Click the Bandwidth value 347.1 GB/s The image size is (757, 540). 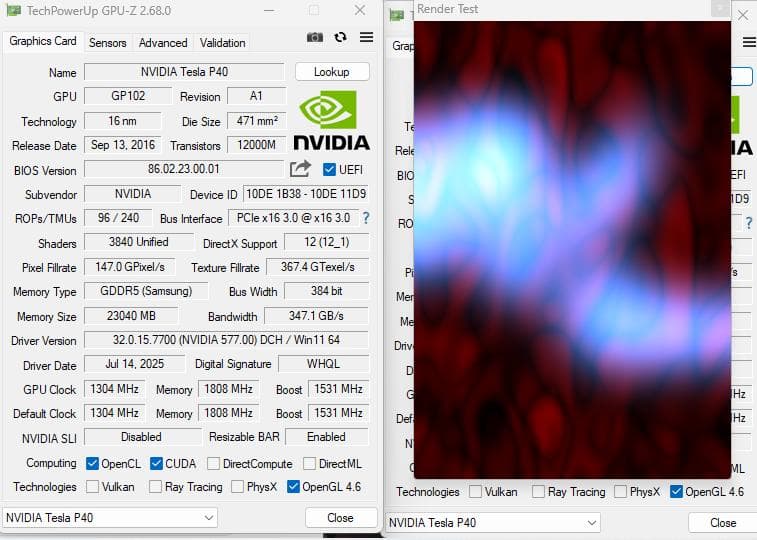[x=316, y=316]
